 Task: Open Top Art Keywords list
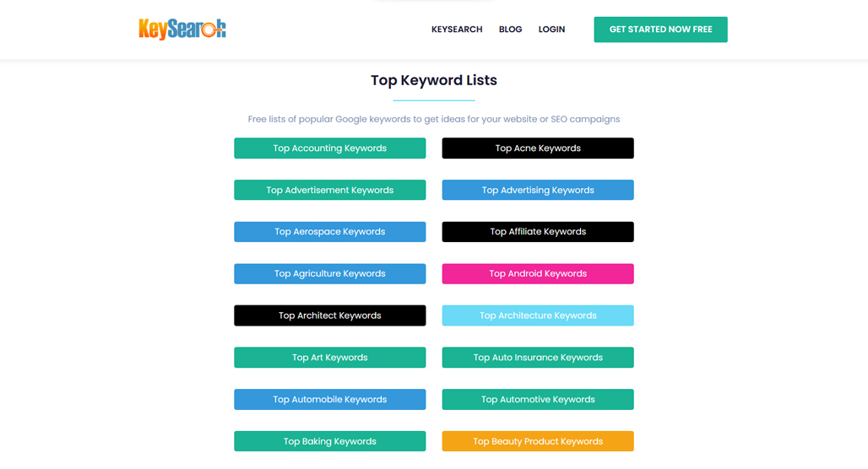coord(330,358)
